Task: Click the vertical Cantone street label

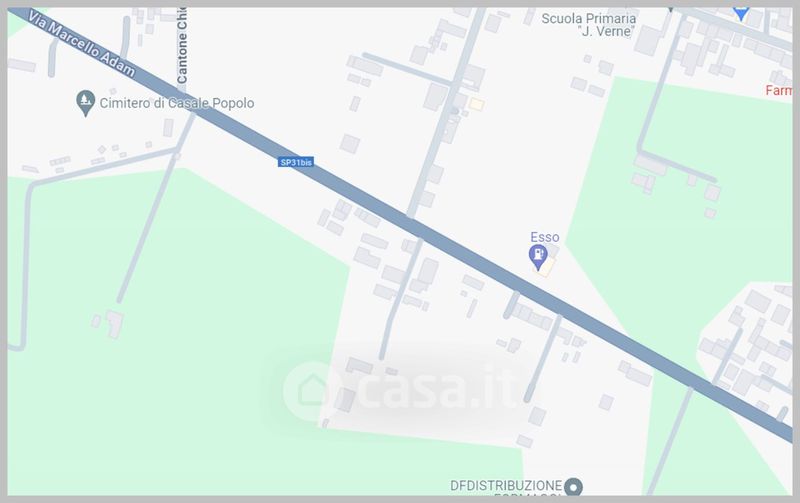Action: point(182,45)
